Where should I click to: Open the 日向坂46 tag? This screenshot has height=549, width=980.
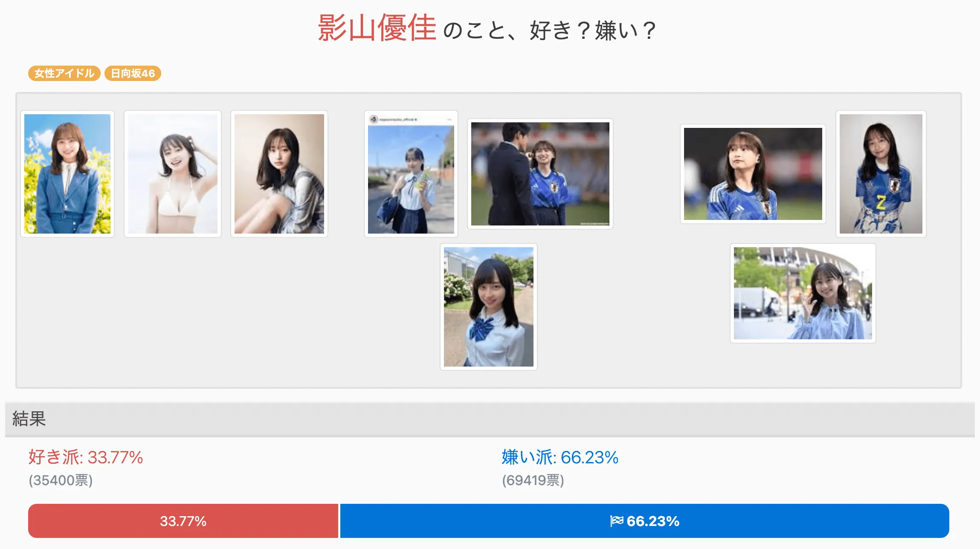[x=133, y=73]
